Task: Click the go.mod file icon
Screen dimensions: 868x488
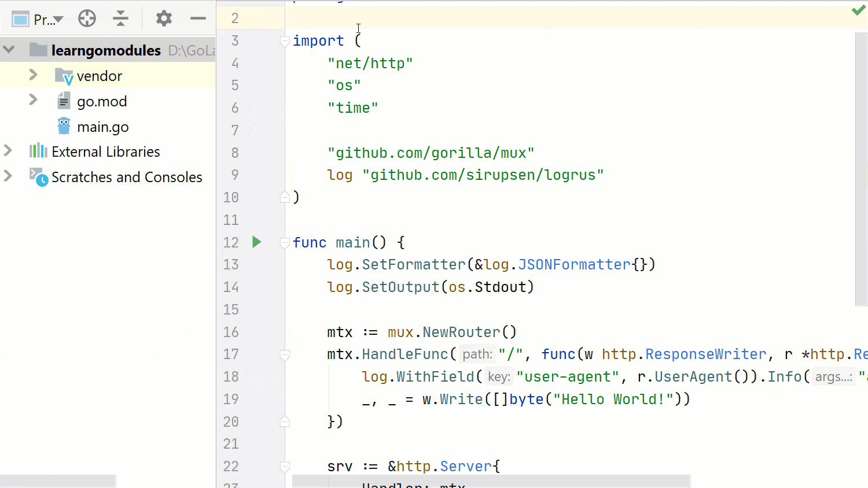Action: [x=64, y=101]
